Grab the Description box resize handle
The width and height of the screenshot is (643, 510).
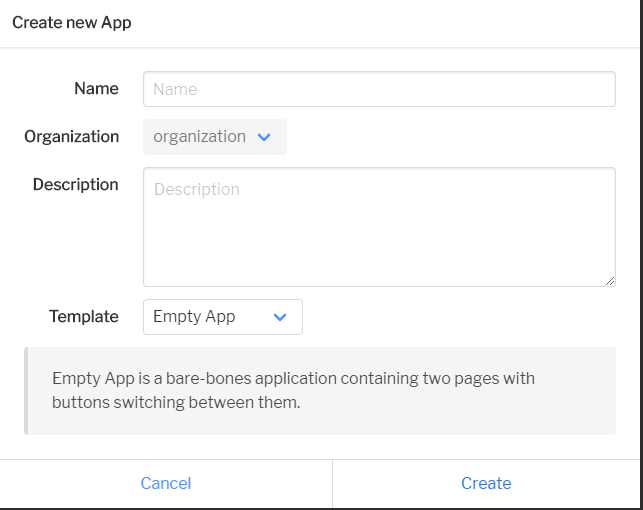tap(610, 281)
